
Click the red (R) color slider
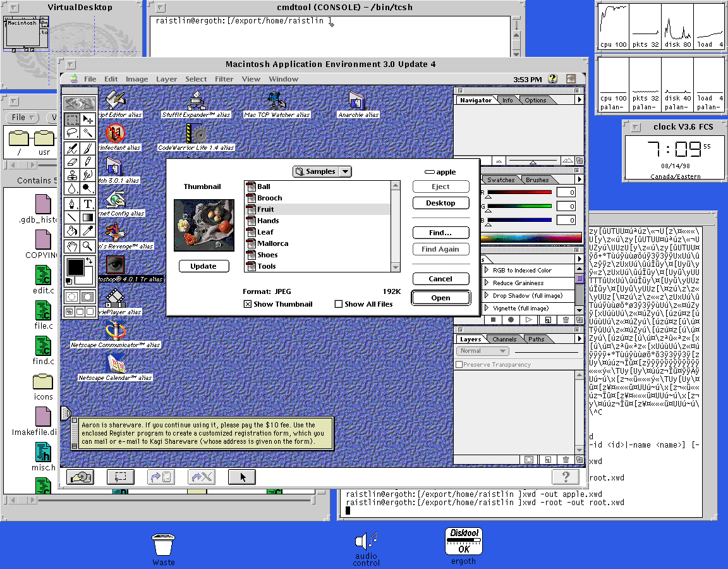tap(519, 192)
